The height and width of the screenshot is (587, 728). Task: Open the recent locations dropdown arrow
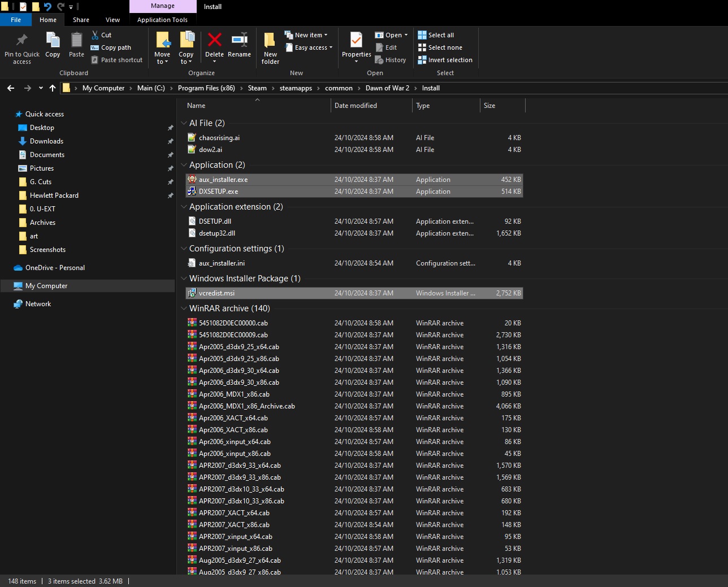41,88
